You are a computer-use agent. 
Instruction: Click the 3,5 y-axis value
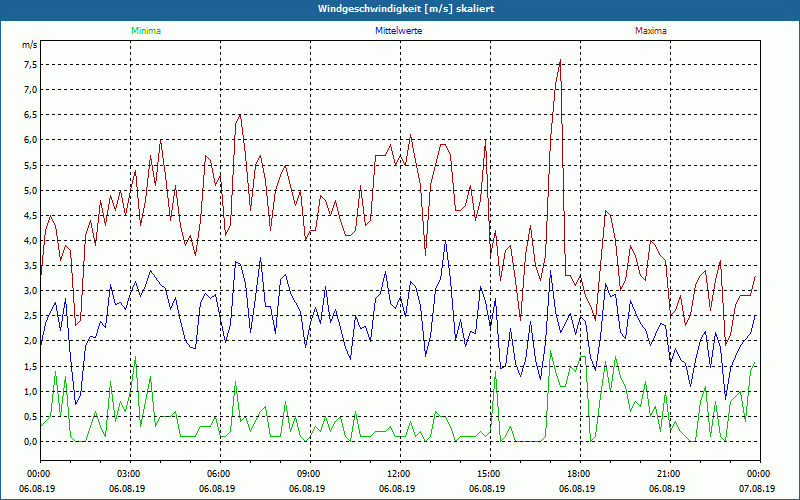coord(30,266)
